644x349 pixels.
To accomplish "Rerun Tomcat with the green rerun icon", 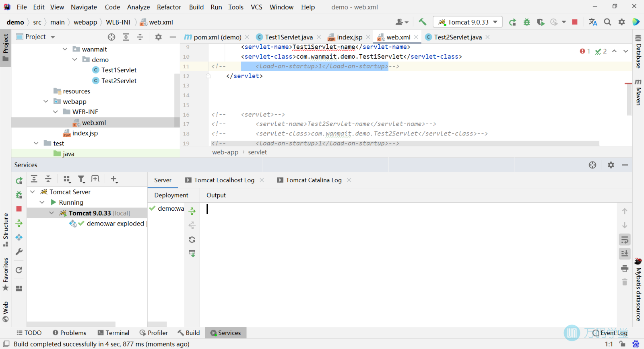I will 512,22.
